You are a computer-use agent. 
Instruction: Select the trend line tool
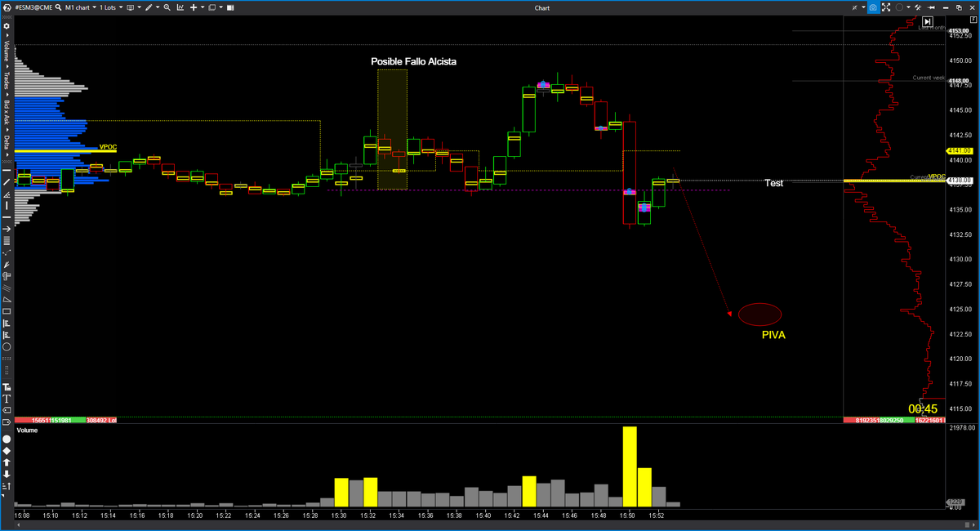7,182
